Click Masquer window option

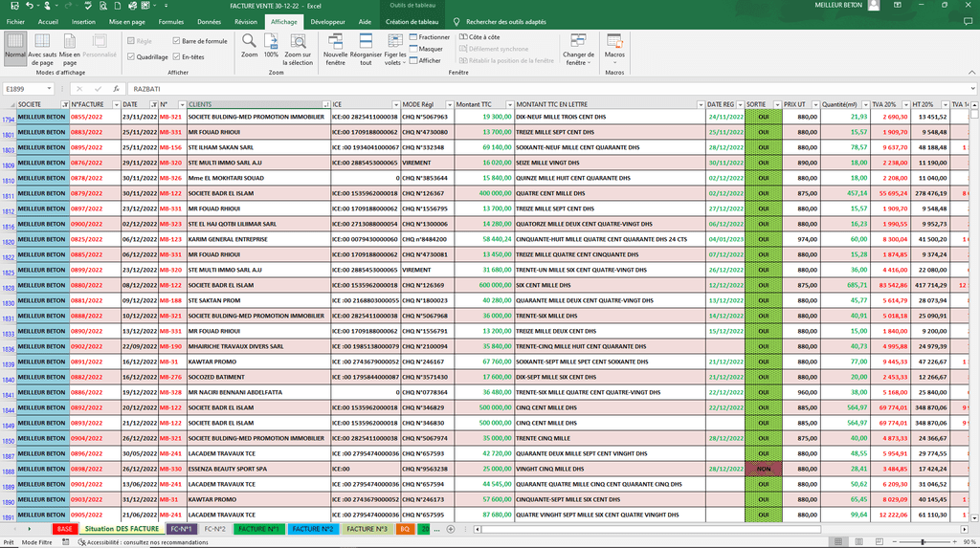tap(426, 49)
